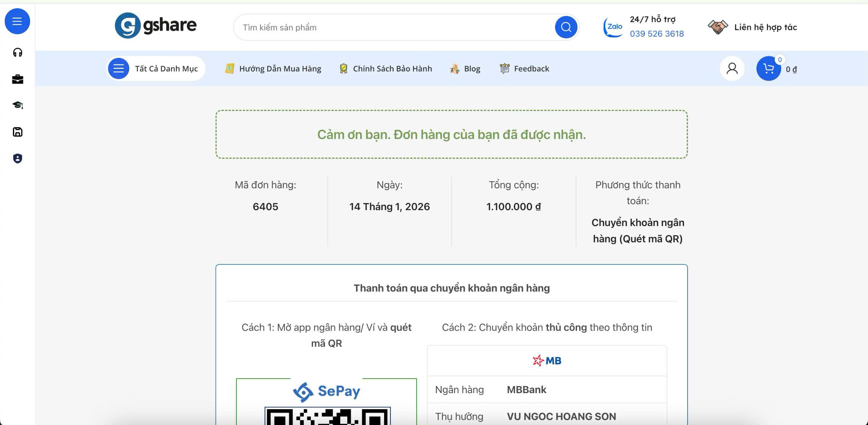Go to gshare homepage via logo
868x425 pixels.
click(x=156, y=25)
